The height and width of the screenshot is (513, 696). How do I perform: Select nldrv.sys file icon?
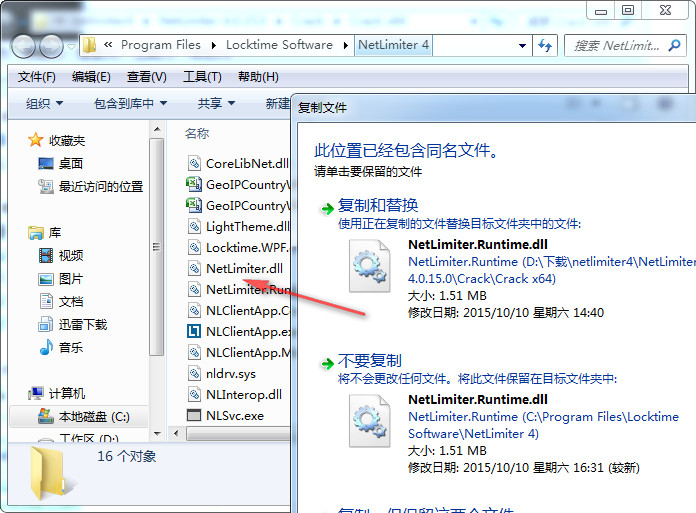tap(194, 373)
